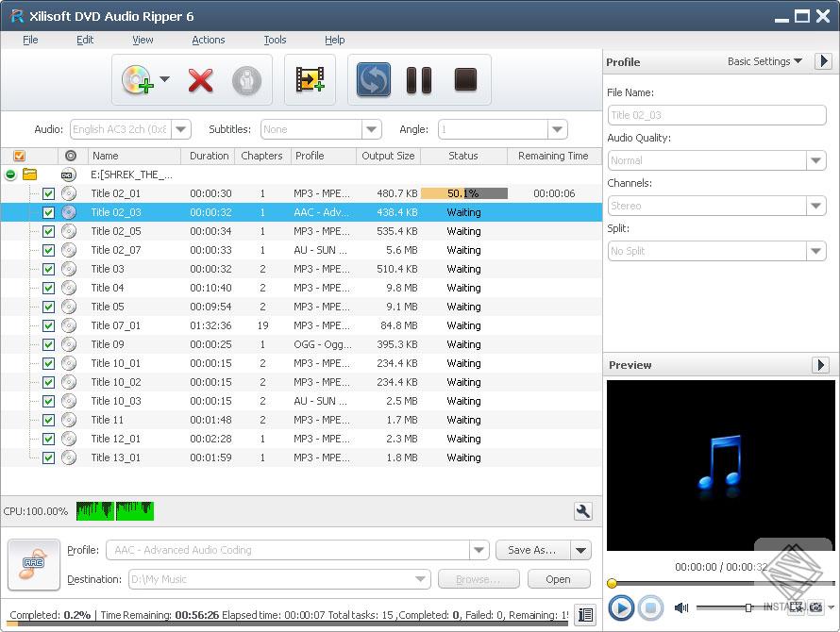Image resolution: width=840 pixels, height=632 pixels.
Task: Open a DVD using the disc toolbar icon
Action: tap(136, 80)
